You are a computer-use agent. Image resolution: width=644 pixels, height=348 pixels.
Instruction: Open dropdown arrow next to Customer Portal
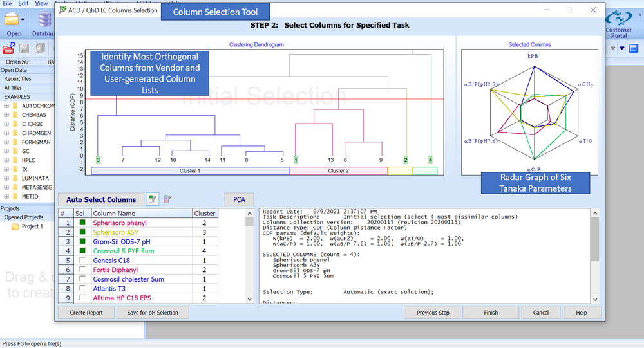(x=640, y=15)
